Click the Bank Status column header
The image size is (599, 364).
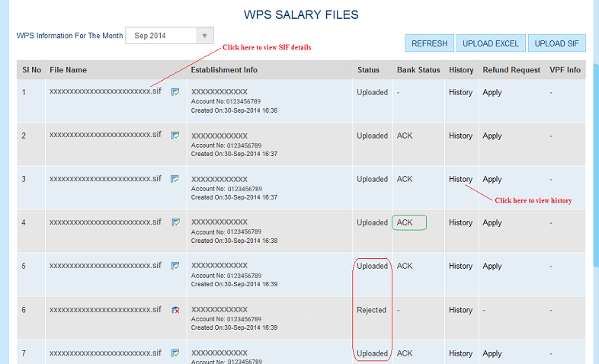(418, 70)
